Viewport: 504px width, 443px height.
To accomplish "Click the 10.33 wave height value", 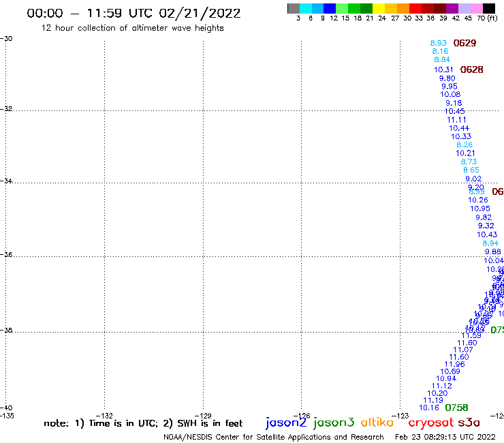I will (x=461, y=136).
